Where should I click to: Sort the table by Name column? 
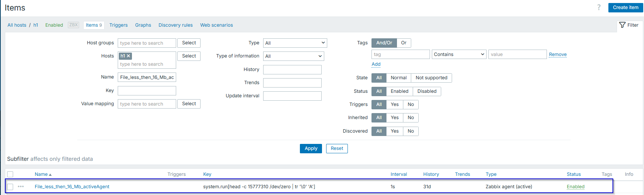pos(41,174)
